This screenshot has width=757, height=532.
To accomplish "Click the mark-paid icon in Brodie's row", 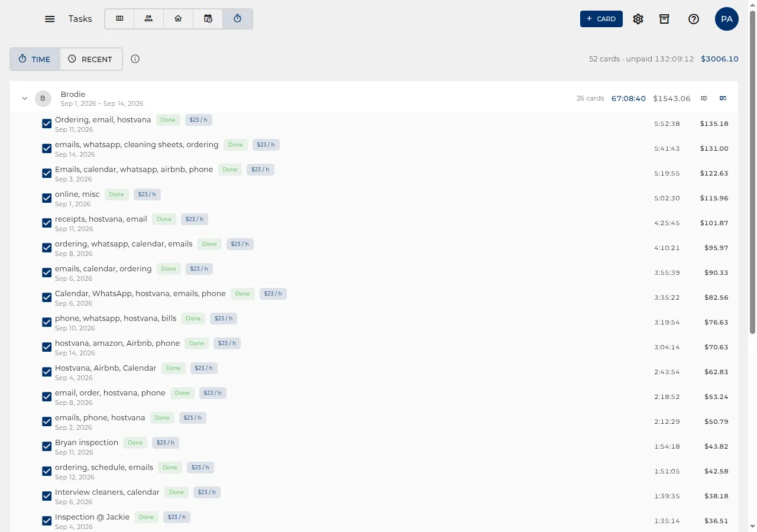I will click(x=723, y=98).
